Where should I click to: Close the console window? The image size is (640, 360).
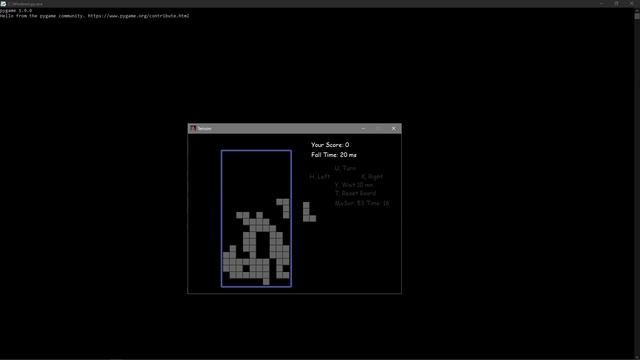(631, 3)
